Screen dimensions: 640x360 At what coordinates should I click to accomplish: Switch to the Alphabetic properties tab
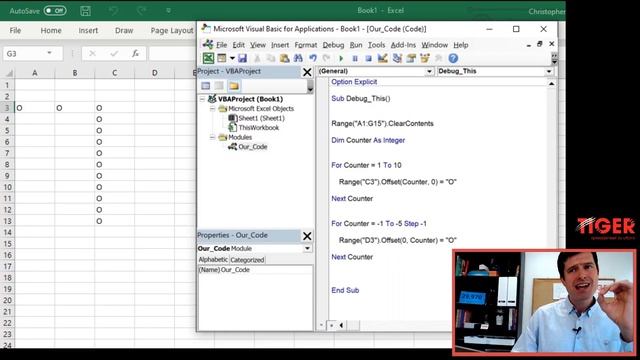click(213, 260)
